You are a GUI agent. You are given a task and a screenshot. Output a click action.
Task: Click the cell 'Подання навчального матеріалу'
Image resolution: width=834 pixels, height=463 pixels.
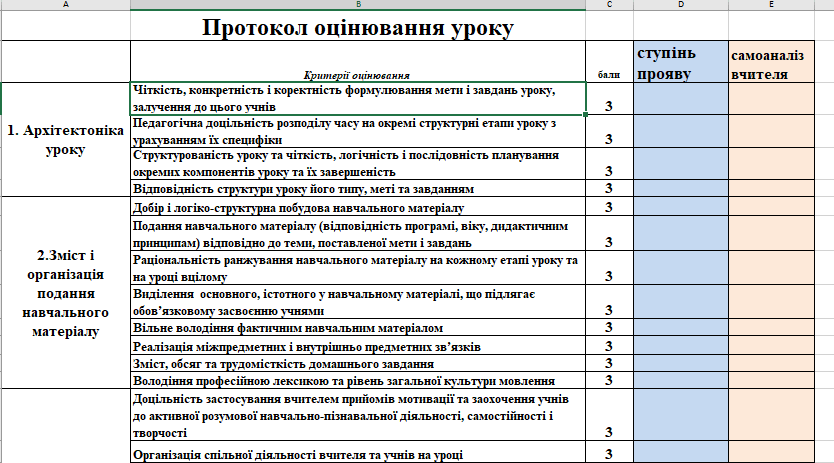(358, 233)
